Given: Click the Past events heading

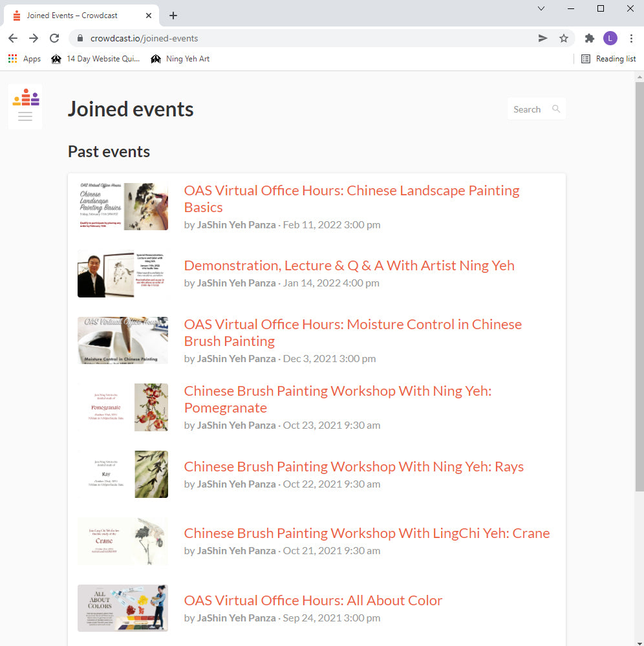Looking at the screenshot, I should coord(109,151).
